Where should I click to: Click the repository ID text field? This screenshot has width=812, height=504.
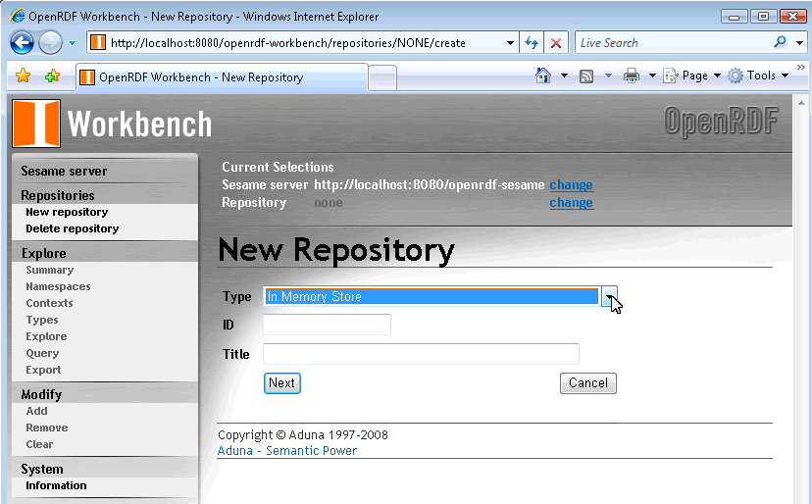click(x=327, y=325)
